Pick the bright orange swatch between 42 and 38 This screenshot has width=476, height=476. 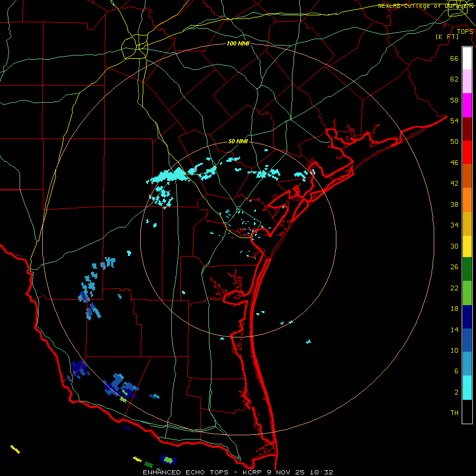(x=467, y=200)
